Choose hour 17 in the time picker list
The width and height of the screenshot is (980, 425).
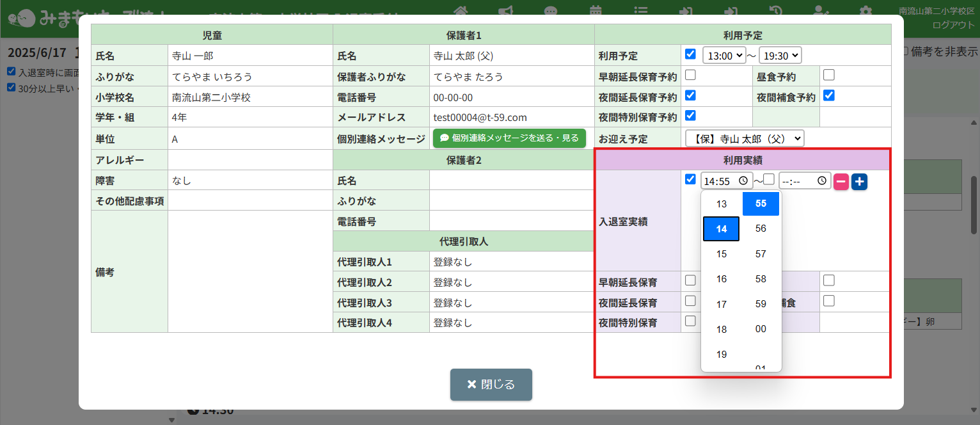click(x=721, y=305)
